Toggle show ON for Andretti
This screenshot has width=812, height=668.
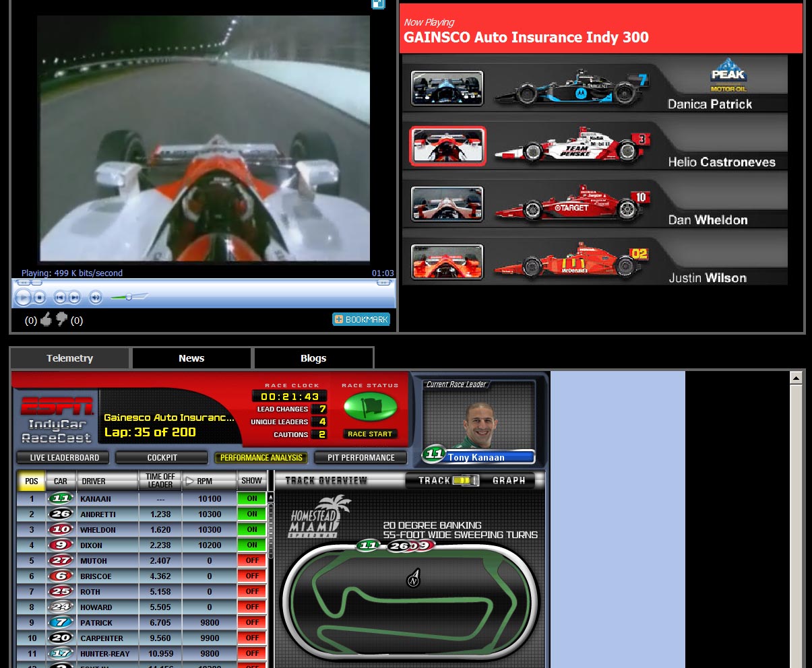click(x=252, y=514)
